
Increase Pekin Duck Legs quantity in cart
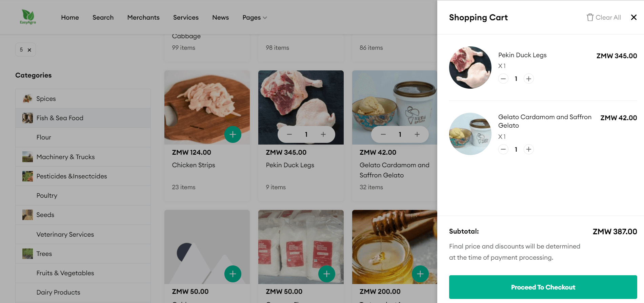[x=528, y=79]
